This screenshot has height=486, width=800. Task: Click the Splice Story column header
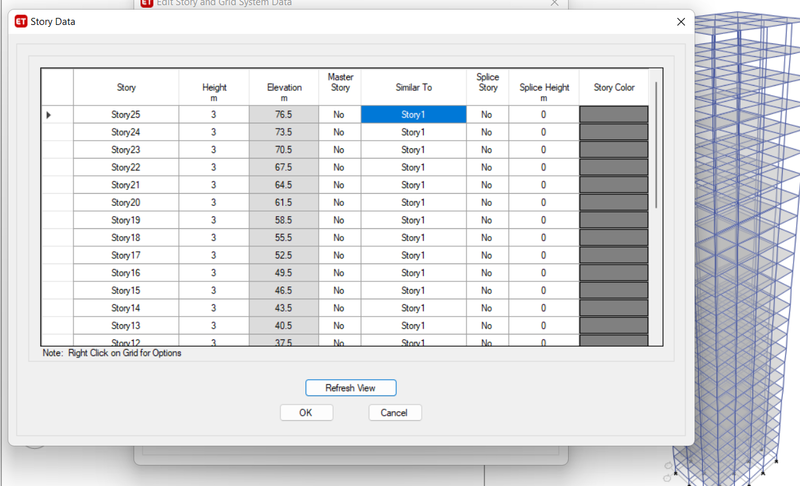coord(487,87)
